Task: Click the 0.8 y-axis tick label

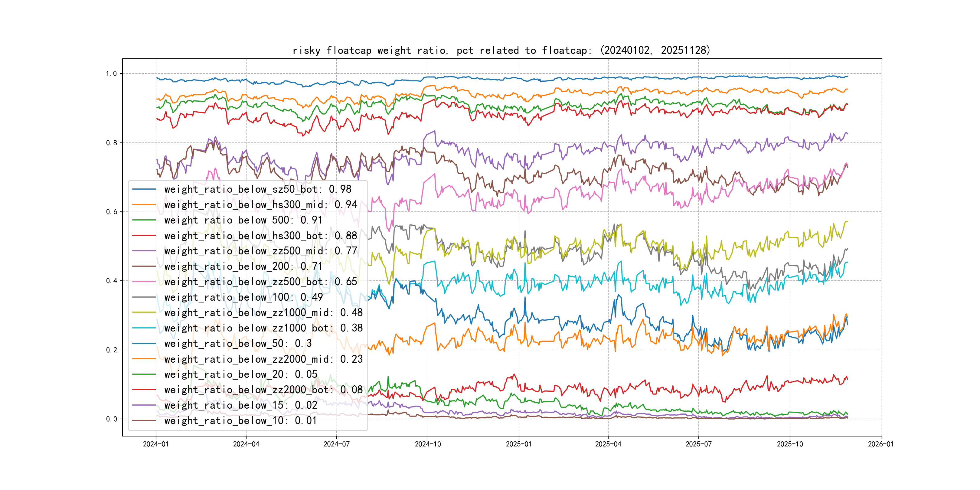Action: click(x=112, y=143)
